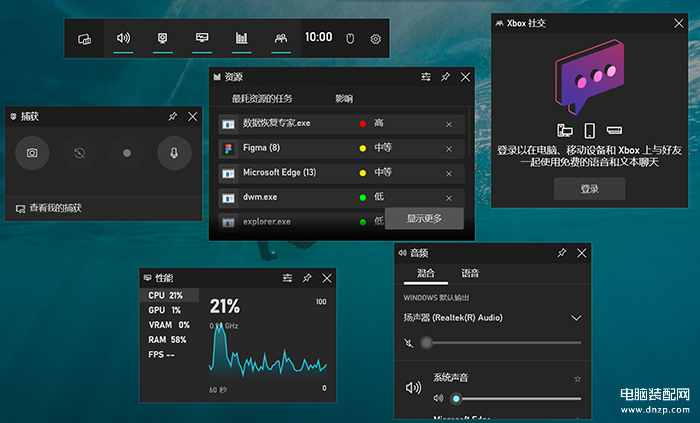Screen dimensions: 700x423
Task: Select the CPU 21% metric tab
Action: (169, 295)
